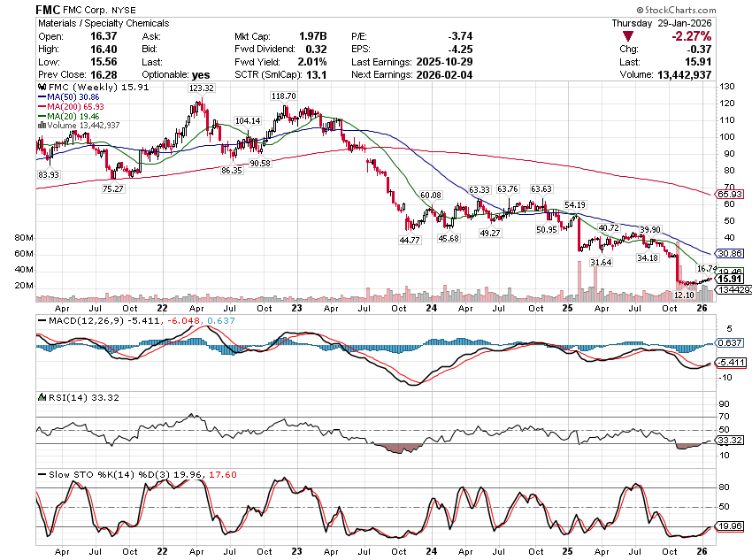Click the 12.10 low price label
Viewport: 752px width, 560px height.
point(684,294)
